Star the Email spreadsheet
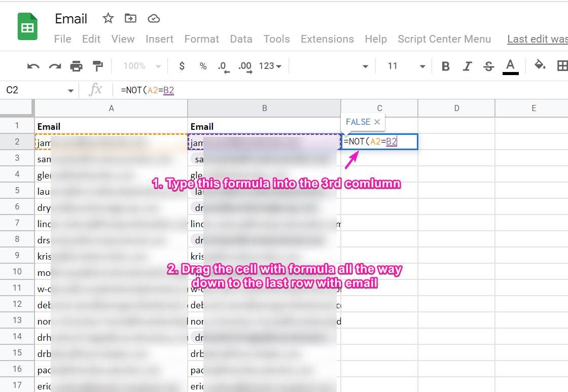The width and height of the screenshot is (568, 392). [x=108, y=18]
